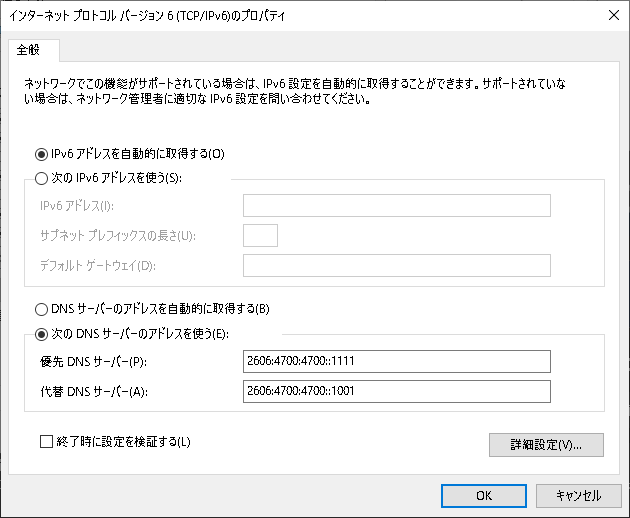
Task: Click the デフォルト ゲートウェイ input field
Action: 397,265
